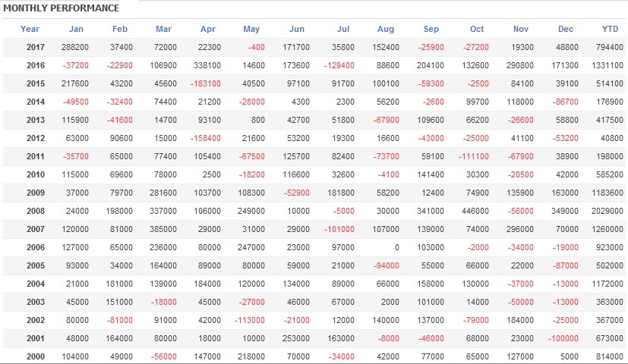
Task: Click red -158400 in 2012 Apr
Action: 206,138
